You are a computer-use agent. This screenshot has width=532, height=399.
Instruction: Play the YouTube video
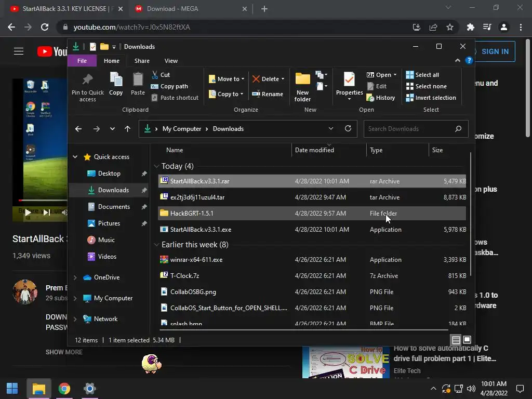coord(28,212)
